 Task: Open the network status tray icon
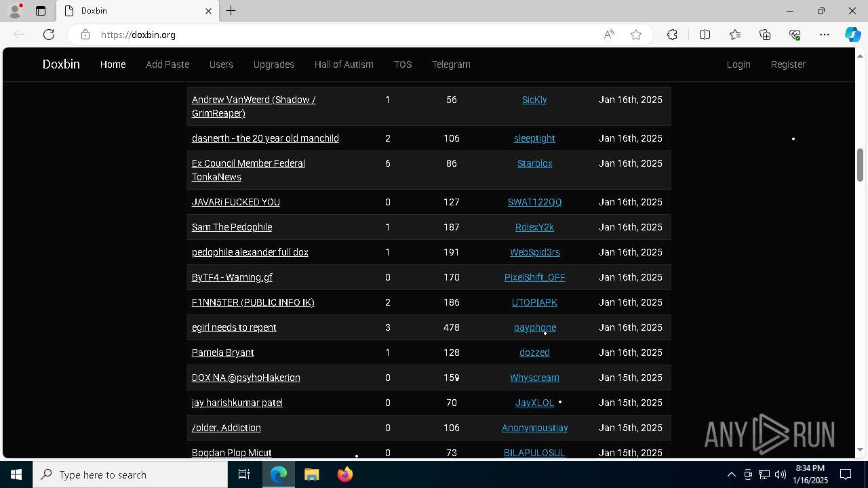764,474
